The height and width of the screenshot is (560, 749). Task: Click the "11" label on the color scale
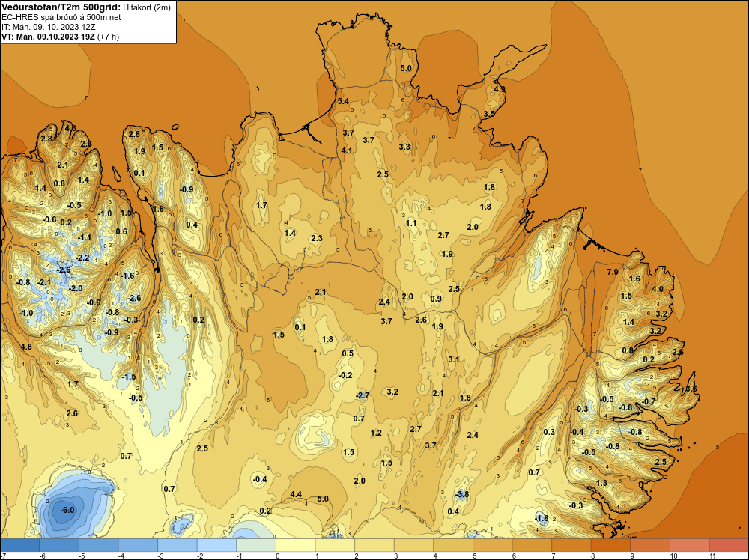(x=712, y=556)
